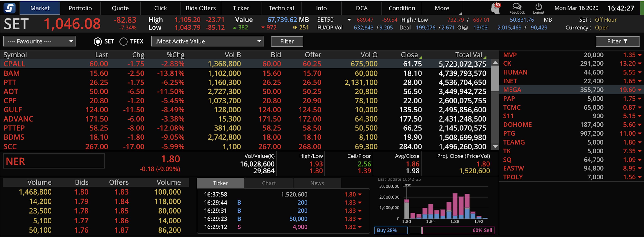644x237 pixels.
Task: Click the Symbol column header
Action: tap(15, 55)
